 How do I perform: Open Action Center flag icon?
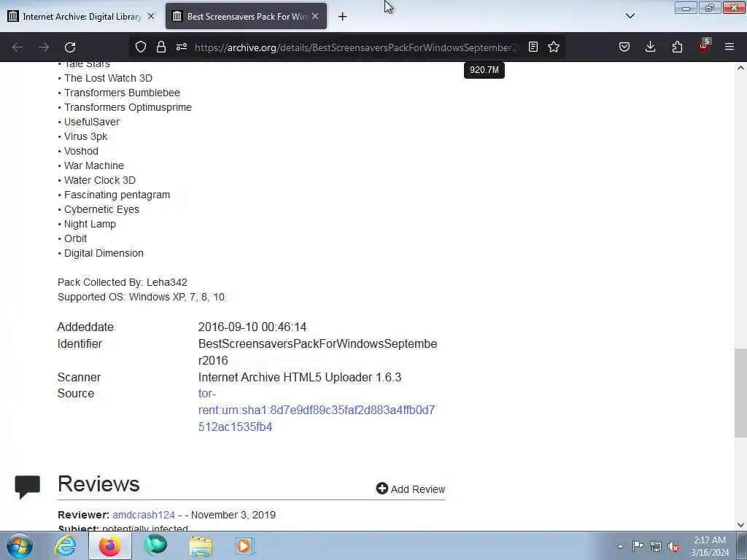tap(638, 546)
